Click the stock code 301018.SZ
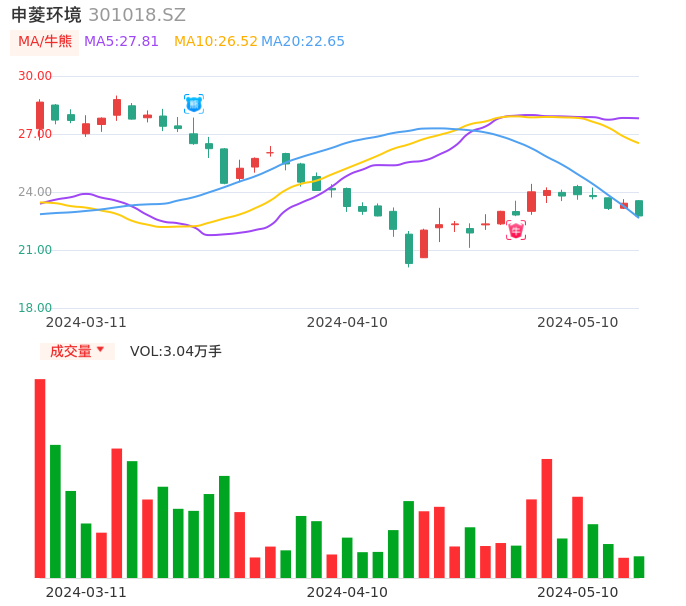 click(x=137, y=15)
